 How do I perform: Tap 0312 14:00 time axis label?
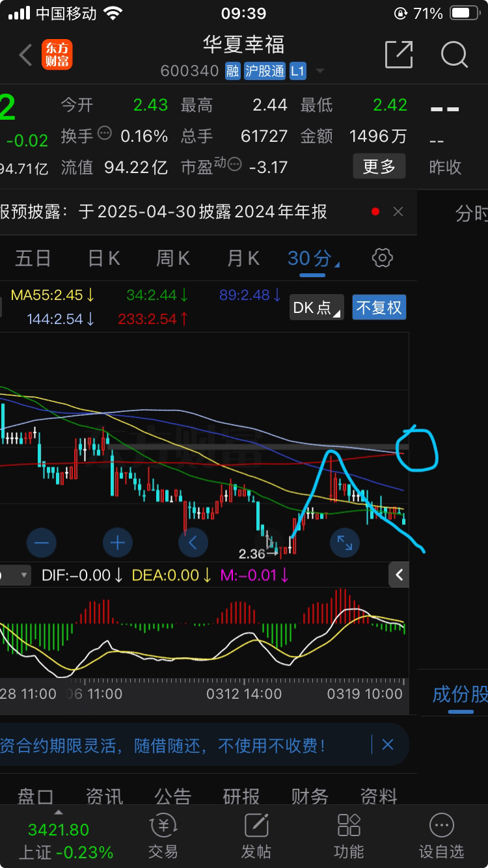click(244, 694)
